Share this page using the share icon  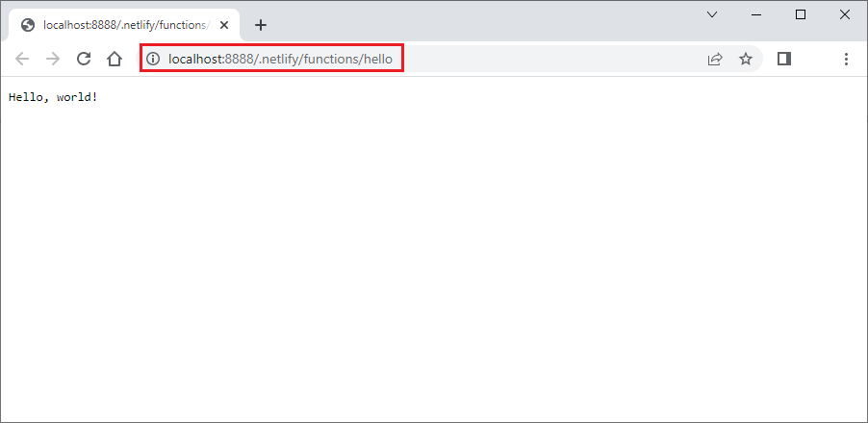(x=715, y=59)
